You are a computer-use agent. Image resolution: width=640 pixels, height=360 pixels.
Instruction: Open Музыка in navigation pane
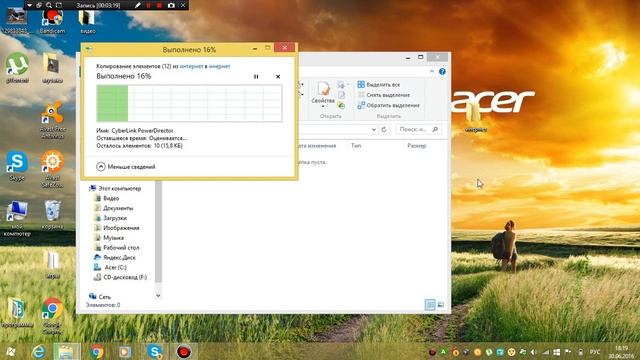click(109, 238)
